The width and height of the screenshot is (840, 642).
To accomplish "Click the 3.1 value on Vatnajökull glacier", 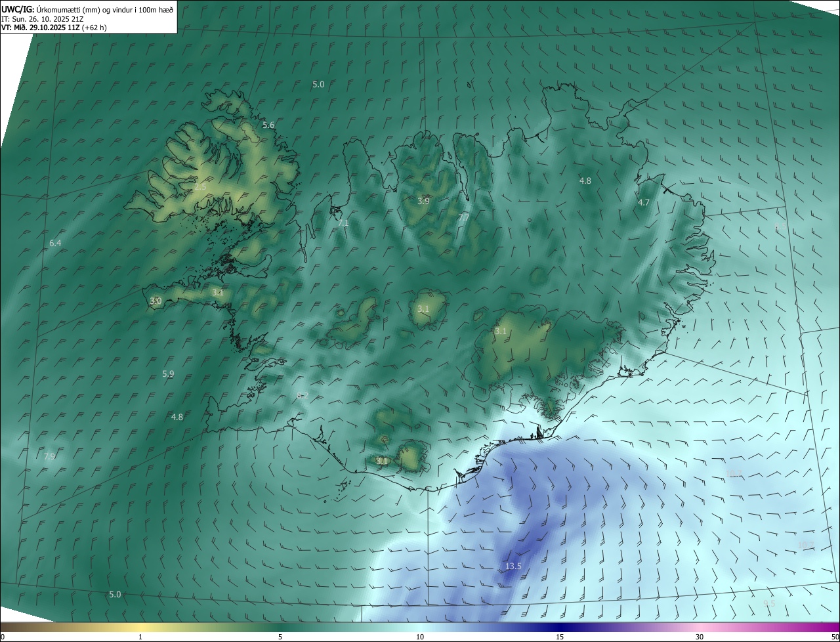I will [501, 332].
